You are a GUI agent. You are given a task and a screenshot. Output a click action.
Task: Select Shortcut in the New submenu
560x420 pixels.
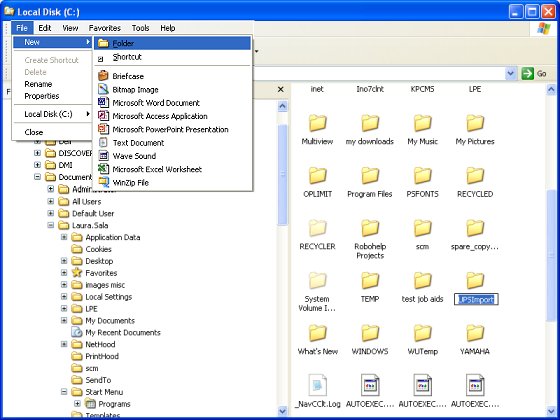click(x=172, y=57)
